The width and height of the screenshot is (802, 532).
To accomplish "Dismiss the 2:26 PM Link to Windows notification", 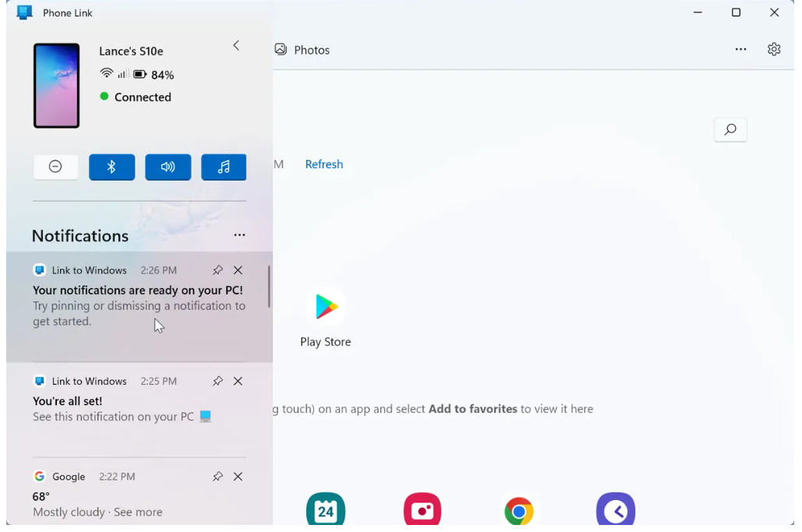I will coord(238,270).
